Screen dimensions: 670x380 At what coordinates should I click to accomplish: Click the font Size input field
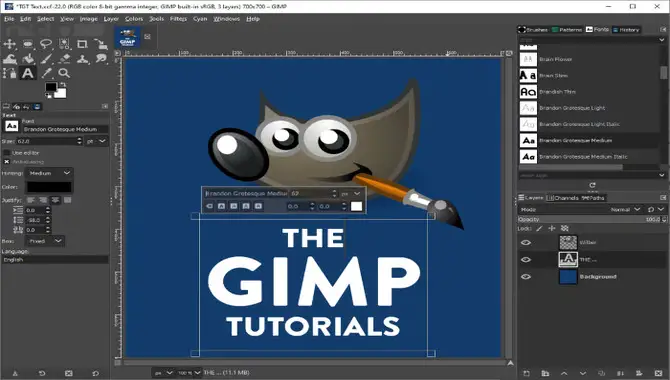tap(46, 141)
